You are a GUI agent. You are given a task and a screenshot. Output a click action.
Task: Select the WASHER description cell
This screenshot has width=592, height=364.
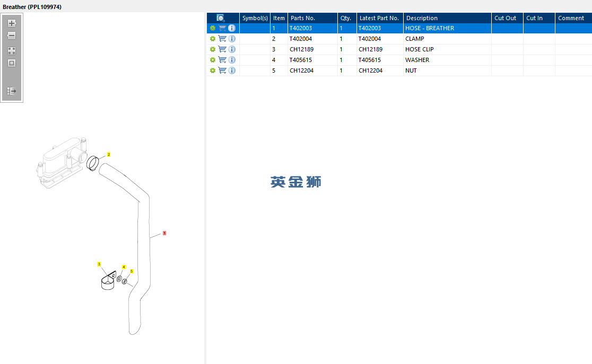pos(447,60)
